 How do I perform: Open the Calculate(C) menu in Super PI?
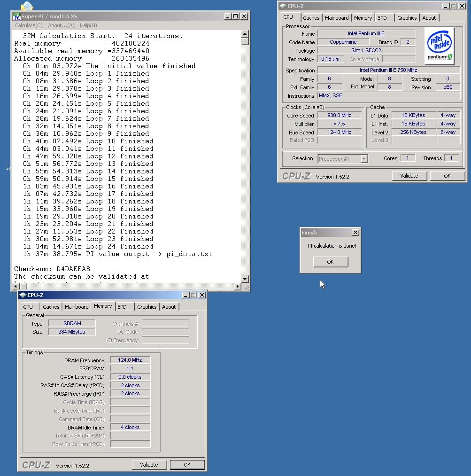point(29,25)
